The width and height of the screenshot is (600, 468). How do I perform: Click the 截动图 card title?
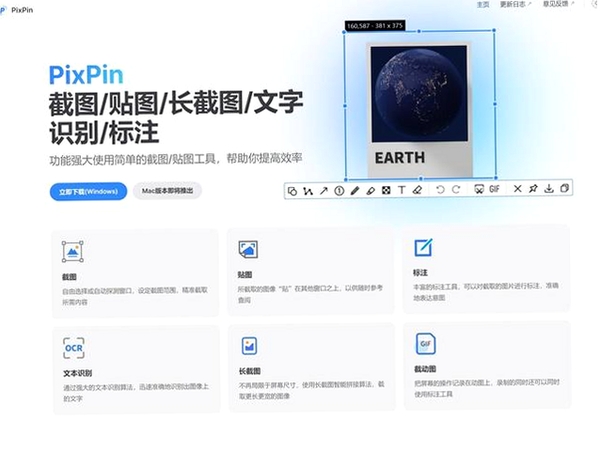(425, 369)
